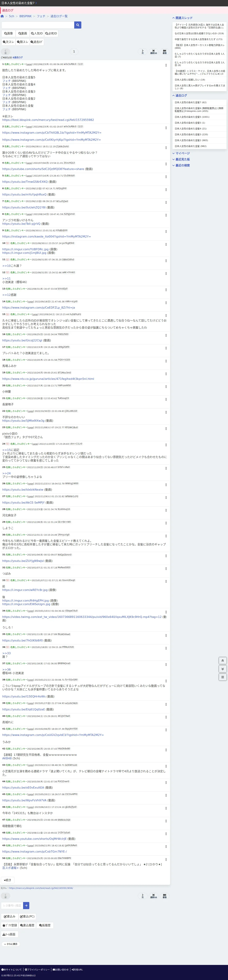Image resolution: width=228 pixels, height=980 pixels.
Task: Click the 書込み write button
Action: point(9,917)
